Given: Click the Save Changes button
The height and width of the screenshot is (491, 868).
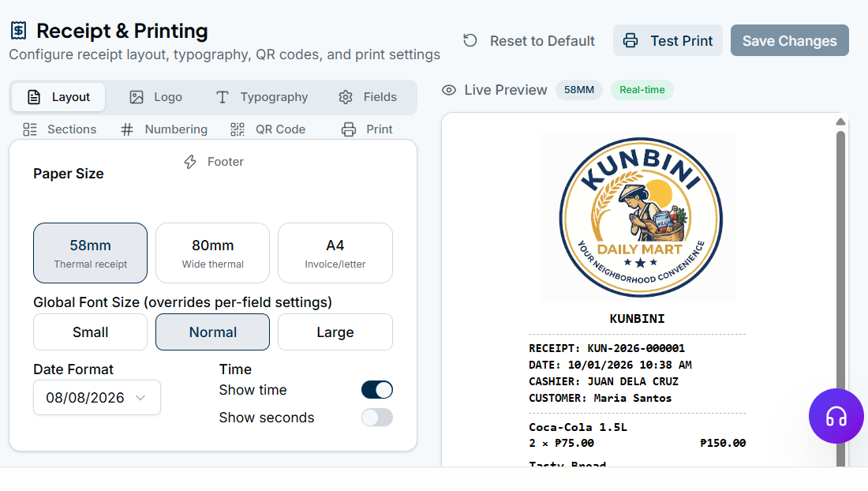Looking at the screenshot, I should click(789, 40).
